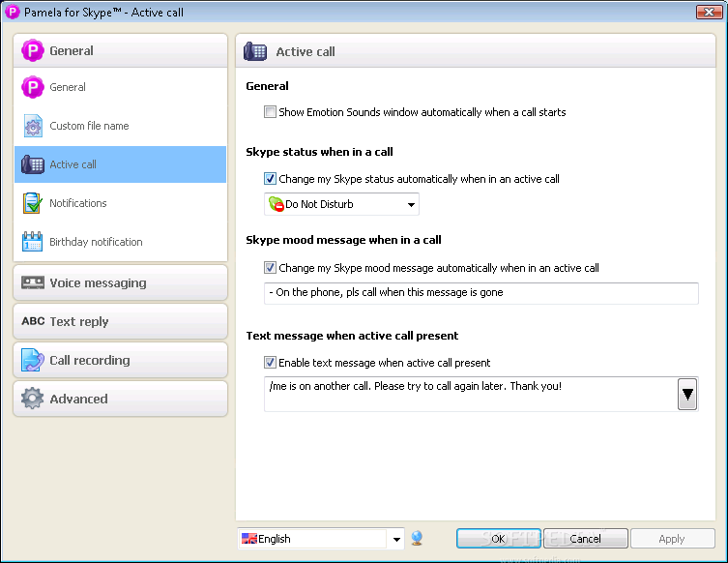Click the Apply button
Viewport: 728px width, 563px height.
672,539
